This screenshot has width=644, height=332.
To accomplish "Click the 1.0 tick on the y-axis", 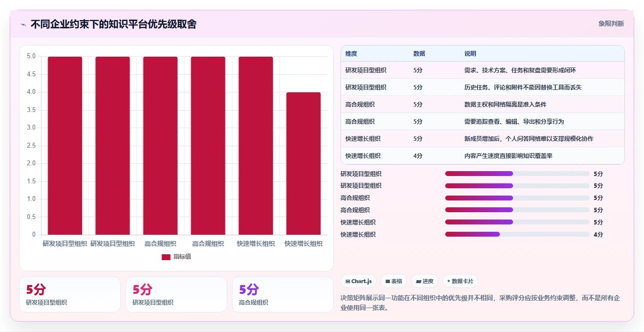I will pos(31,199).
